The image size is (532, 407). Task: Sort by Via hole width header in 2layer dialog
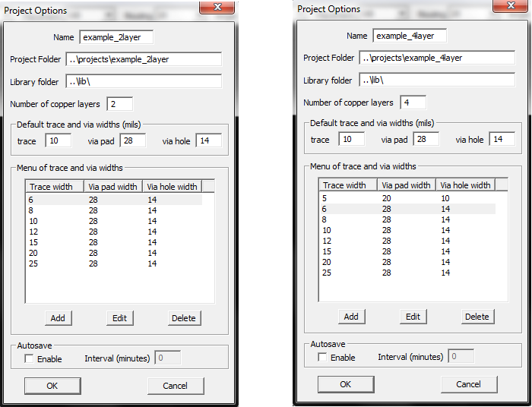(x=172, y=187)
